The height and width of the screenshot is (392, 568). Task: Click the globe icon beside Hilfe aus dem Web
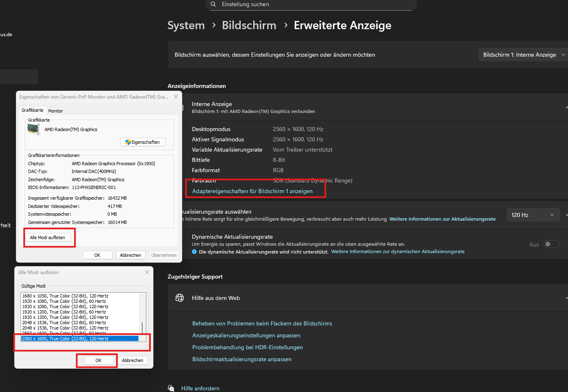(x=180, y=298)
